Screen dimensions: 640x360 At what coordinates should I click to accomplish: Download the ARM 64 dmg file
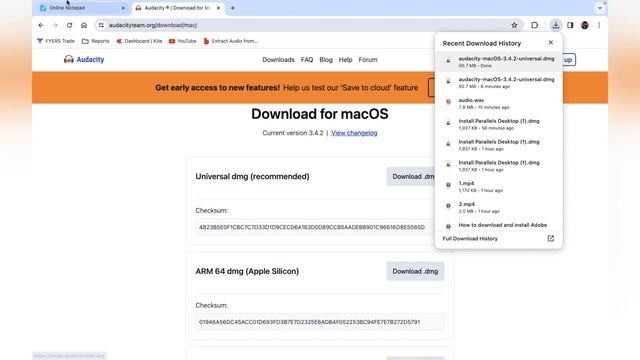[x=415, y=271]
